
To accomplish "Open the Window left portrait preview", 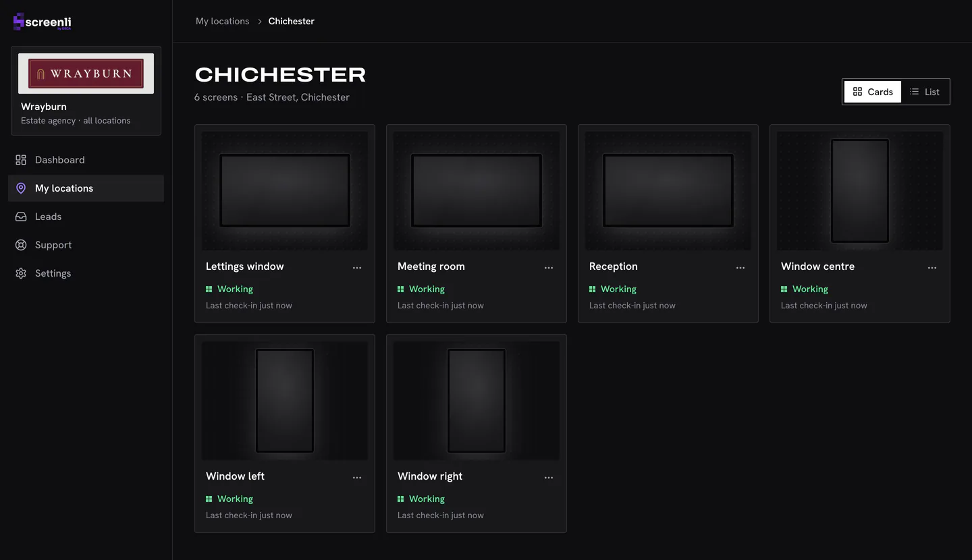I will 285,401.
